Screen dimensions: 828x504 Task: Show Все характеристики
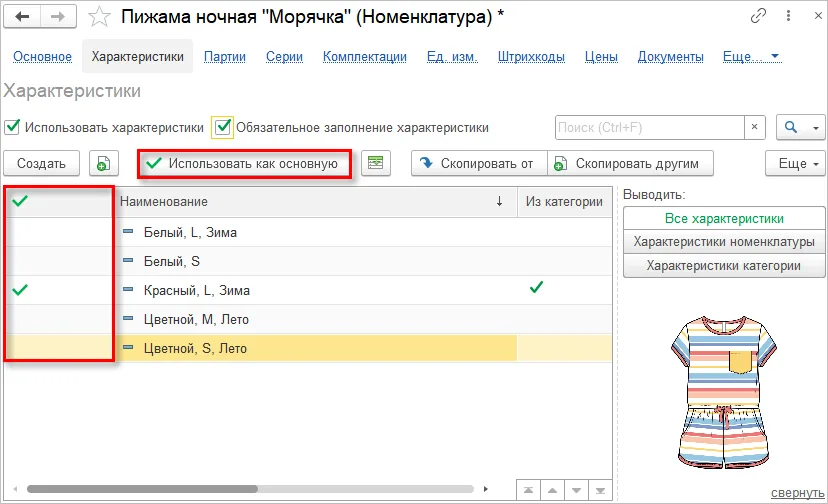coord(724,218)
